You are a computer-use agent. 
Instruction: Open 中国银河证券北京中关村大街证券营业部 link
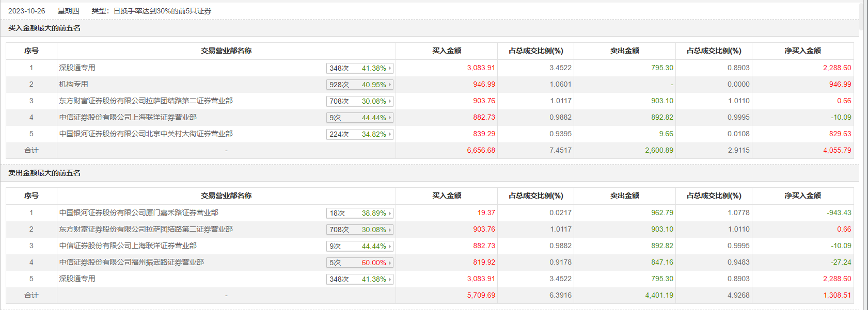[x=146, y=134]
